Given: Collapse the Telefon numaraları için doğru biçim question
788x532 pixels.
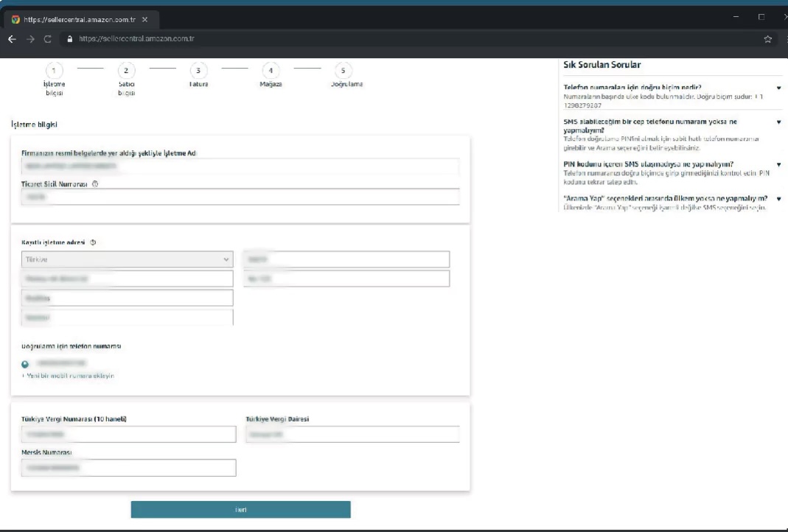Looking at the screenshot, I should [778, 88].
